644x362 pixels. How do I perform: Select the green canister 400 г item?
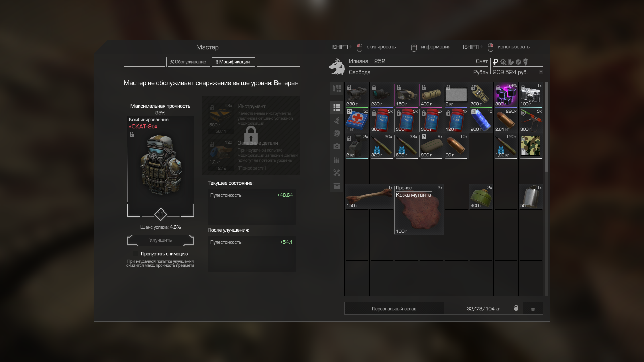[481, 197]
